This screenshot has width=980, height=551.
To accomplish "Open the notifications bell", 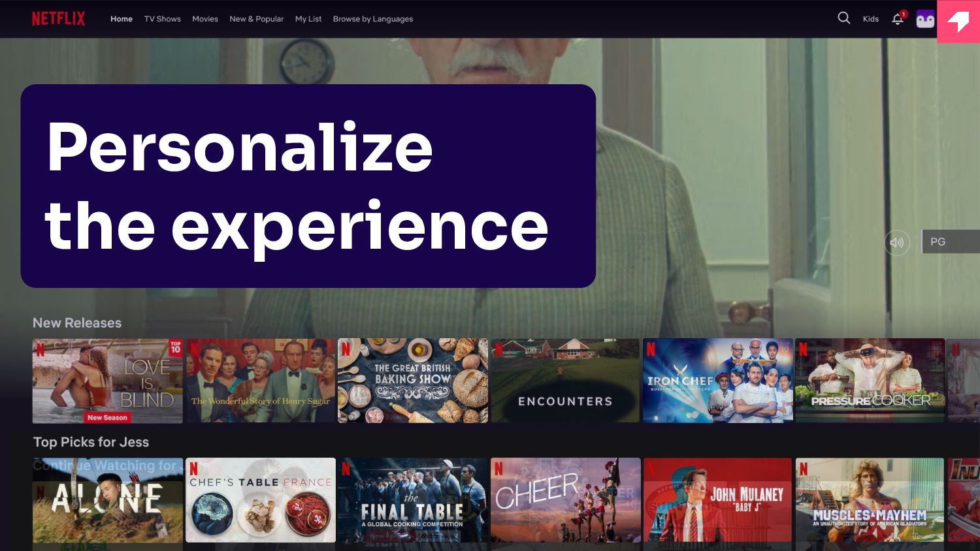I will (x=898, y=18).
